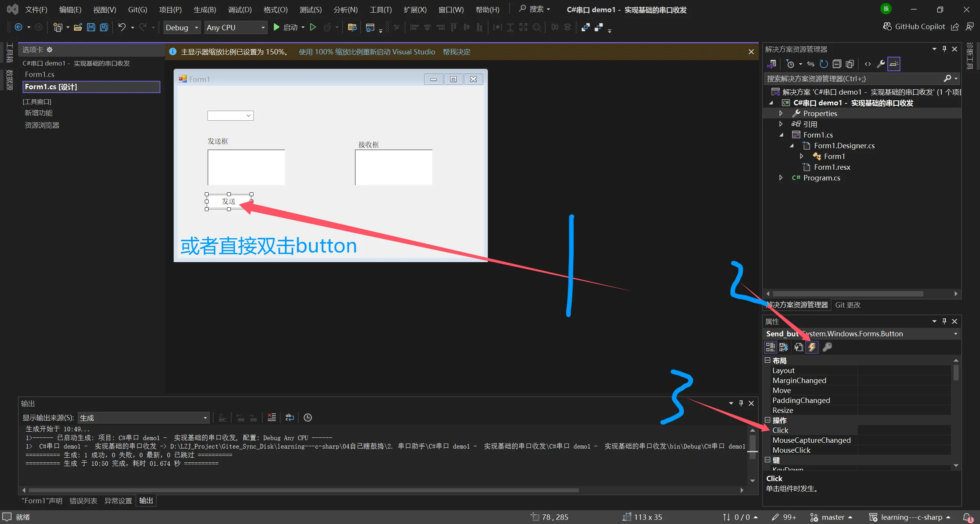Open the output source 生成 dropdown

tap(143, 418)
